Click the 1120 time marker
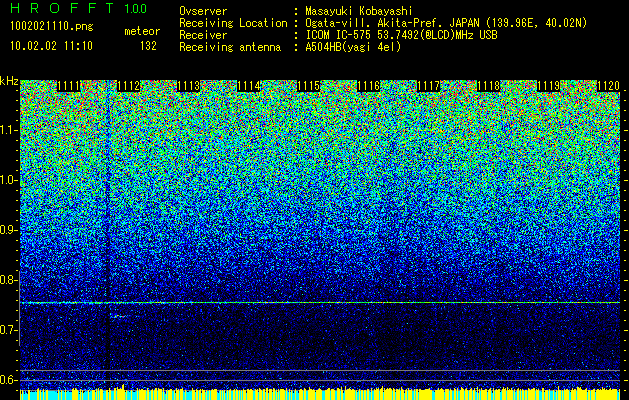The image size is (629, 400). coord(609,86)
